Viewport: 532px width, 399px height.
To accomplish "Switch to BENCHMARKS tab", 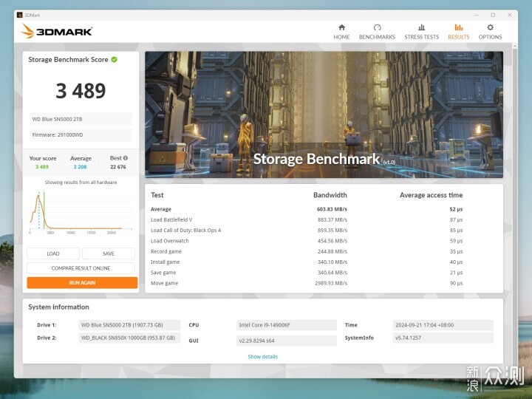I will tap(377, 32).
